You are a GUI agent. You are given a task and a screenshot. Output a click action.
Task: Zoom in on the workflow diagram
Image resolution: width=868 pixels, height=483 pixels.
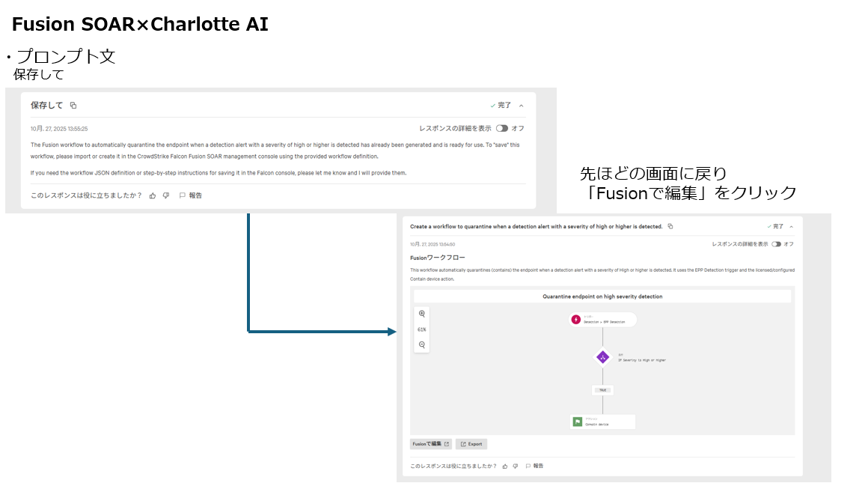pos(422,314)
